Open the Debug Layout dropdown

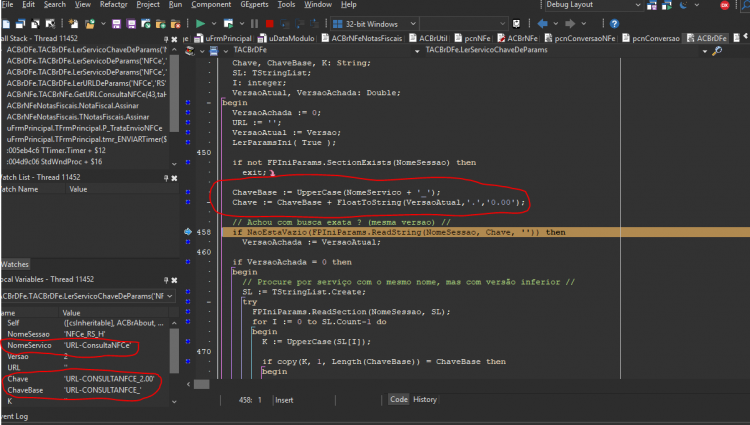coord(638,5)
